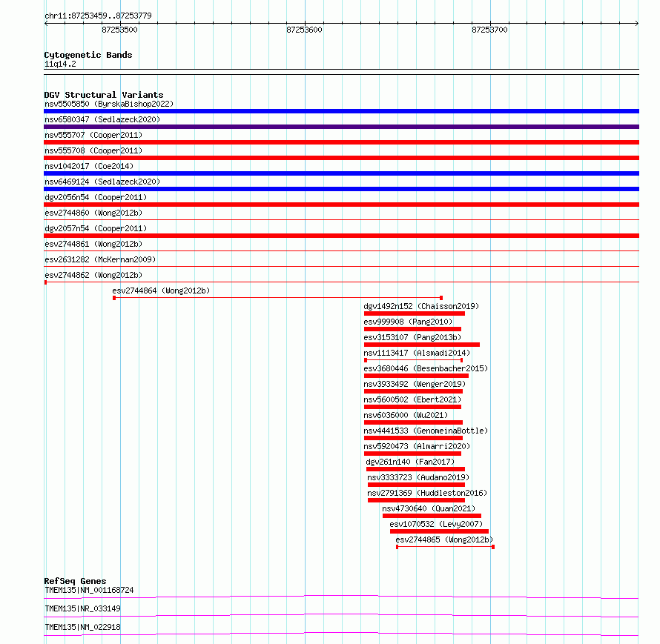Click the ruler's left arrow end

46,24
